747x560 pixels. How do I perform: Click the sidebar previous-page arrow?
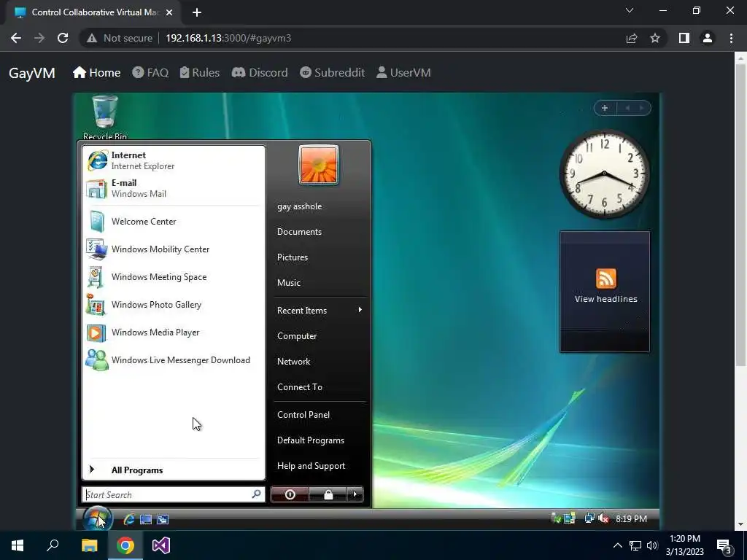(627, 108)
